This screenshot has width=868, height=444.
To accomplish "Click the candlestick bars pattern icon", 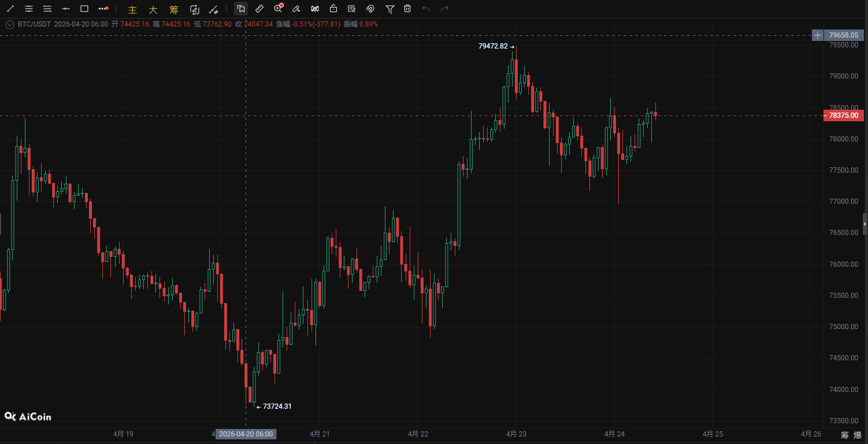I will 315,9.
